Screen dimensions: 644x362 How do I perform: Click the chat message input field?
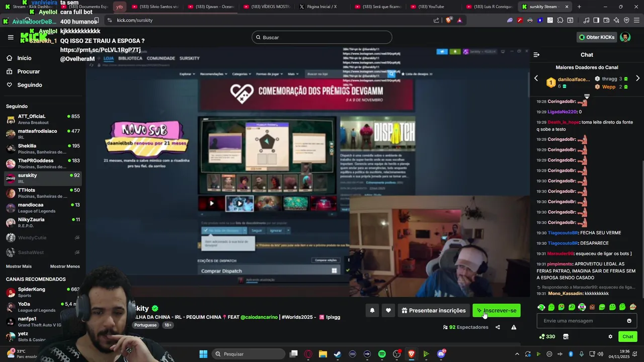click(587, 321)
